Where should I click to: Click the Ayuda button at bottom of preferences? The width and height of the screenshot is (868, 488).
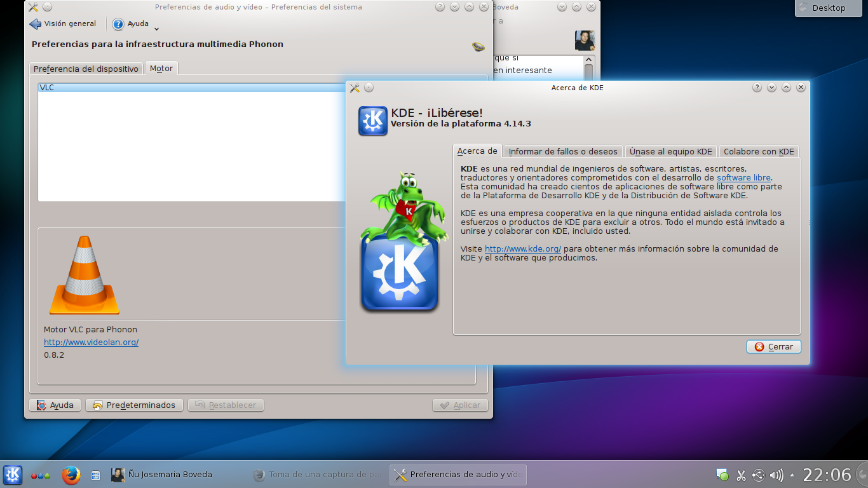(55, 405)
